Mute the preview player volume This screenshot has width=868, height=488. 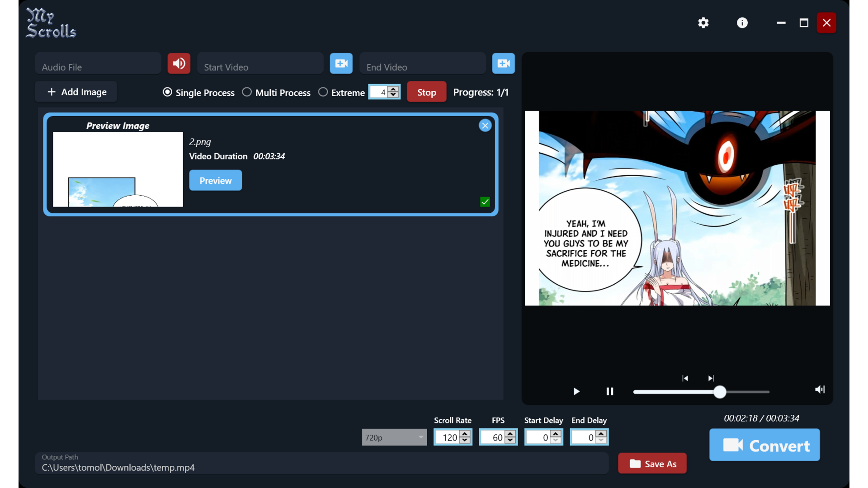pyautogui.click(x=820, y=389)
